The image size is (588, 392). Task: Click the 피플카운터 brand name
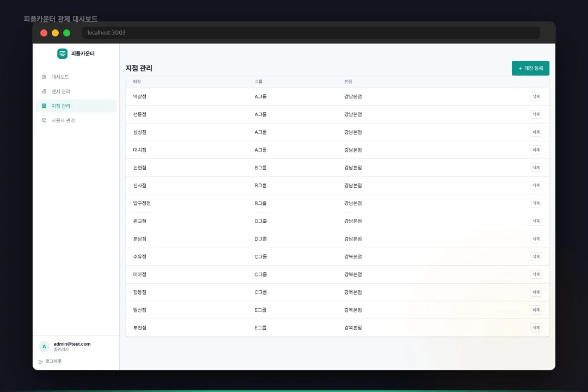[83, 54]
